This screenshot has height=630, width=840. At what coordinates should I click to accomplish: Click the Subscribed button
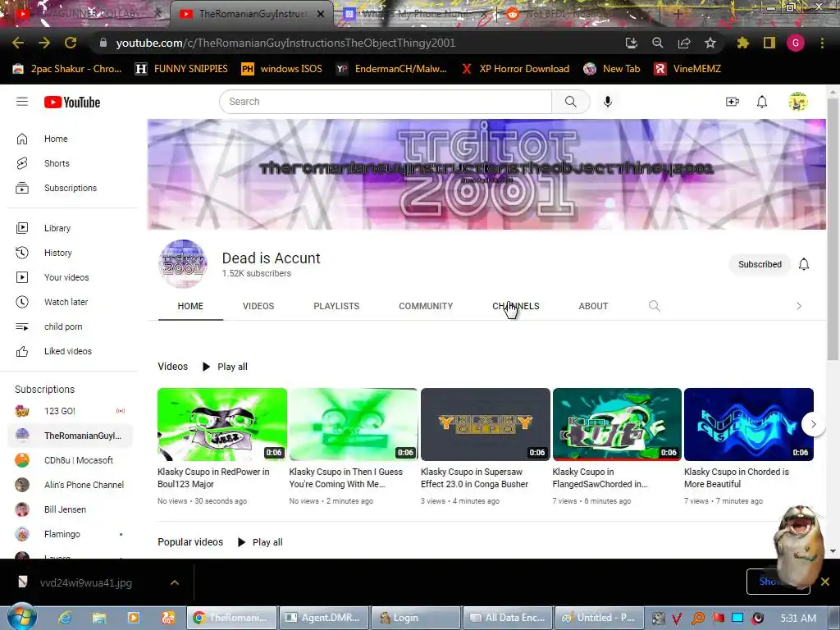(x=760, y=264)
